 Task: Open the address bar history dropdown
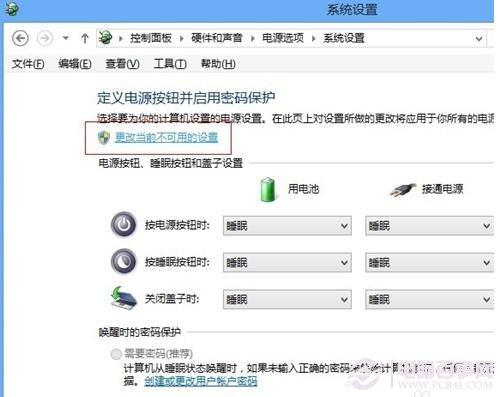(x=479, y=39)
